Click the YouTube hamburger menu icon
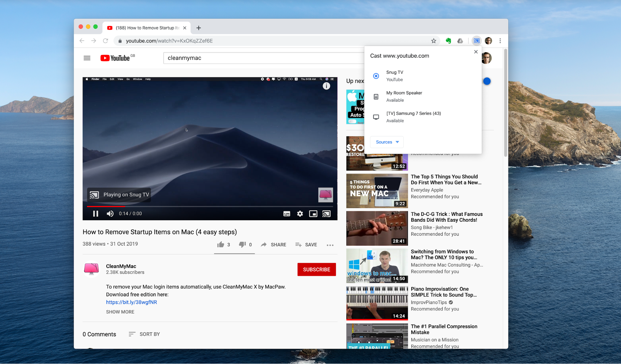 (87, 58)
